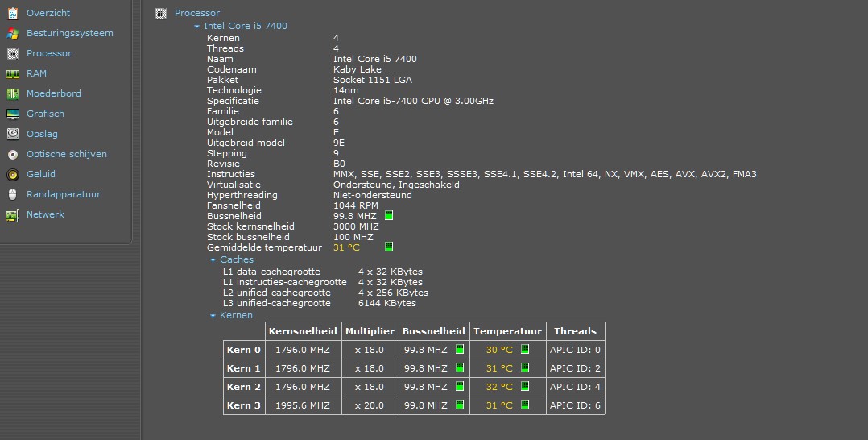The height and width of the screenshot is (440, 868).
Task: Click Kern 2 bus speed graph icon
Action: [460, 386]
